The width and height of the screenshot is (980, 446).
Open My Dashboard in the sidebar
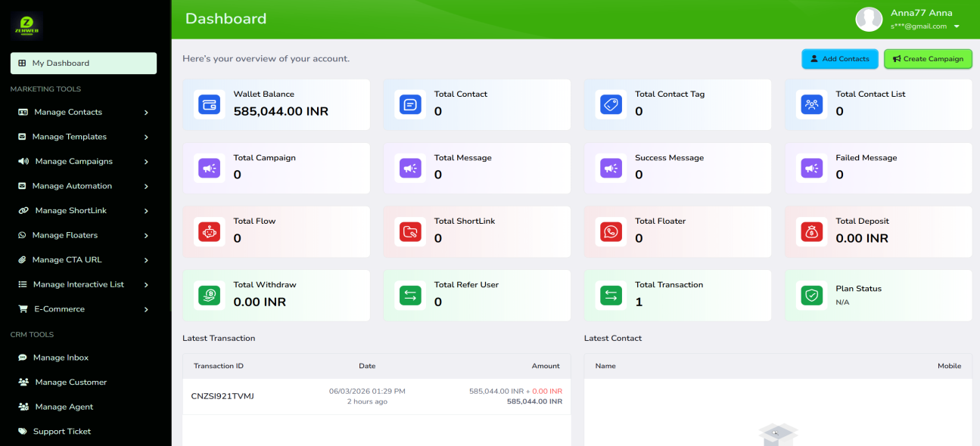(83, 63)
